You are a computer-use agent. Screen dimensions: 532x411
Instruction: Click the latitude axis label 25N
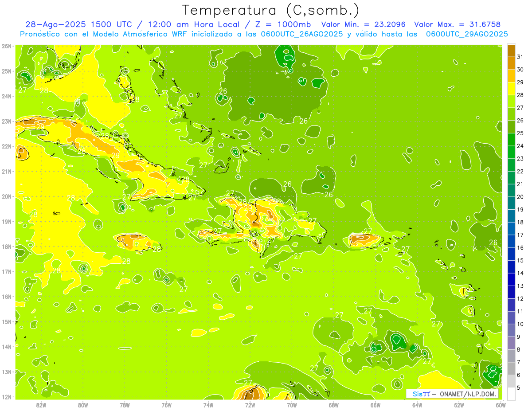pyautogui.click(x=6, y=71)
